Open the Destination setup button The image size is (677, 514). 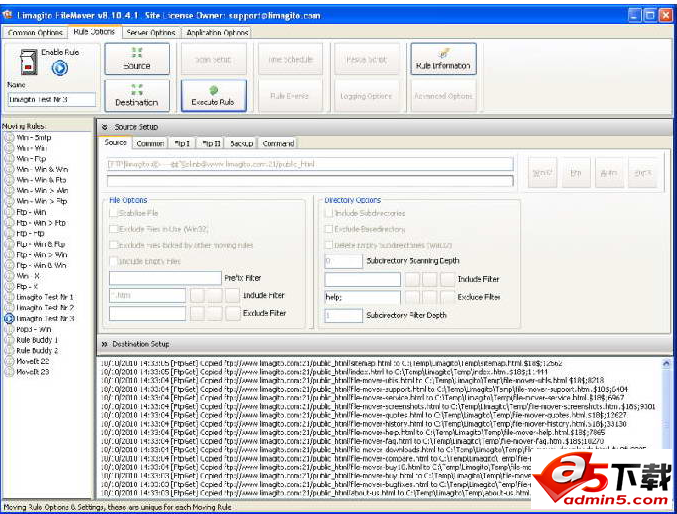(x=137, y=95)
